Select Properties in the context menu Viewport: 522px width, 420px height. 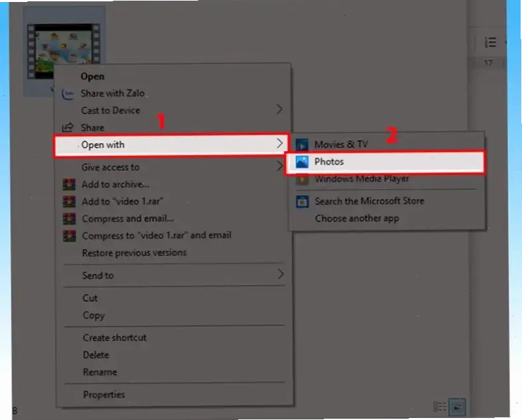[103, 395]
